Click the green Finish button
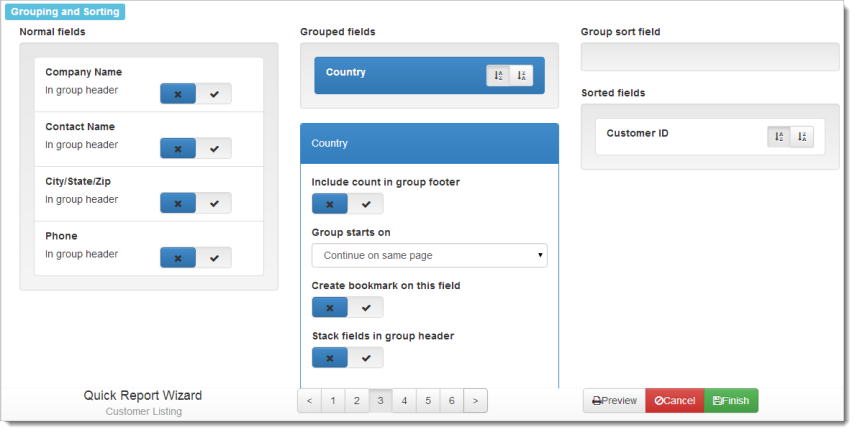Screen dimensions: 855x432 pos(731,401)
